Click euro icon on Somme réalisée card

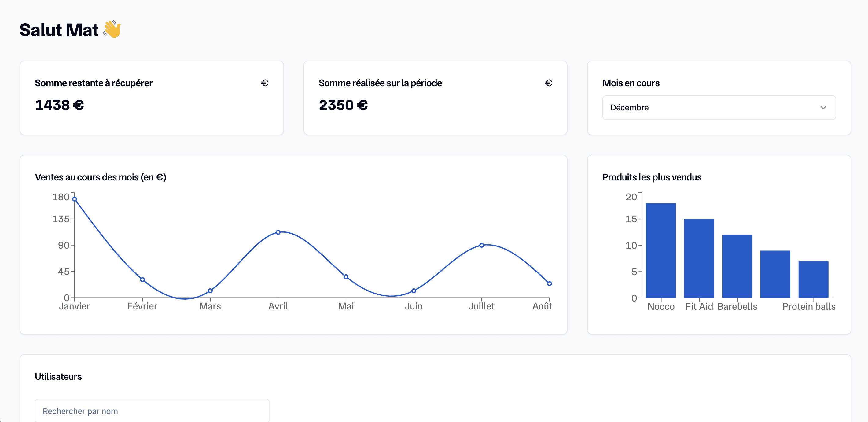pyautogui.click(x=548, y=83)
